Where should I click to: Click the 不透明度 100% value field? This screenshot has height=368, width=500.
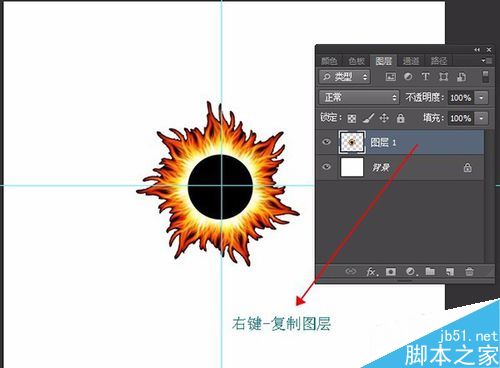[461, 98]
